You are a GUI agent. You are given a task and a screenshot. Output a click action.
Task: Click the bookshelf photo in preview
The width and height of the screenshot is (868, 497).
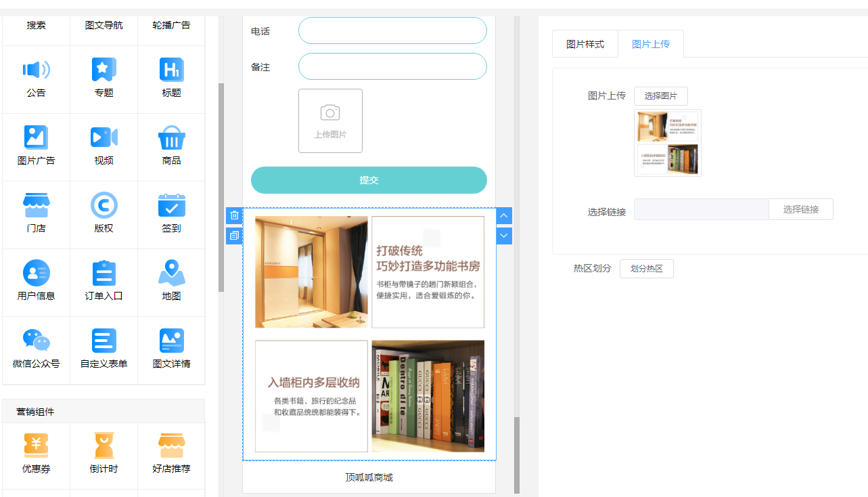click(428, 396)
